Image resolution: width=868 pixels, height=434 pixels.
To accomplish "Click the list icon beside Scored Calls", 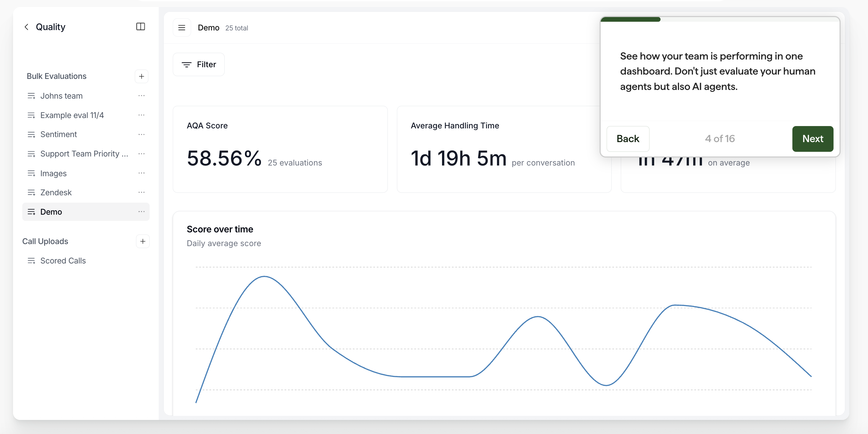I will 31,261.
